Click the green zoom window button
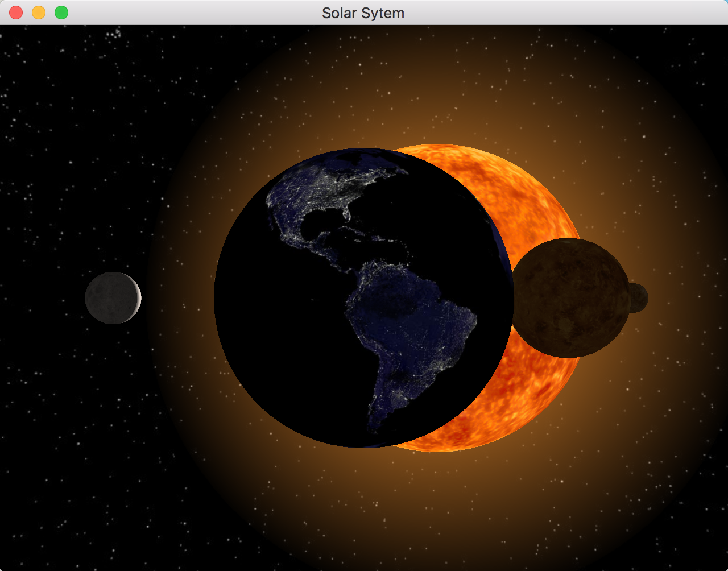This screenshot has width=728, height=571. pyautogui.click(x=60, y=12)
